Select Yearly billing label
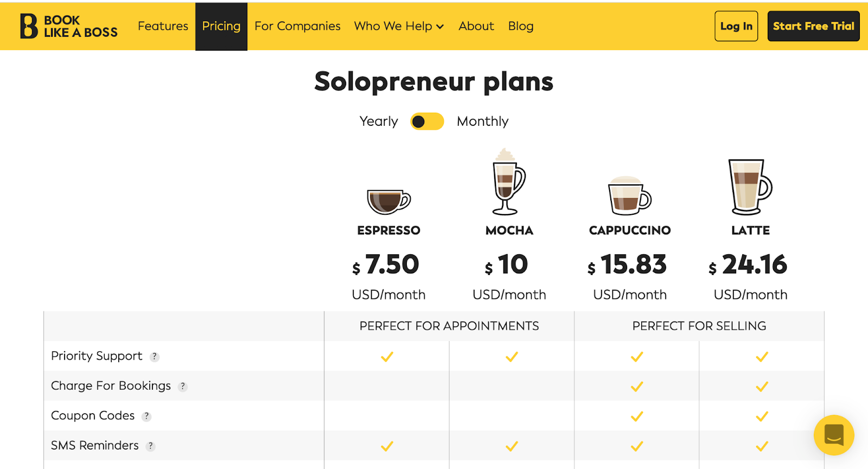The height and width of the screenshot is (469, 868). coord(379,121)
